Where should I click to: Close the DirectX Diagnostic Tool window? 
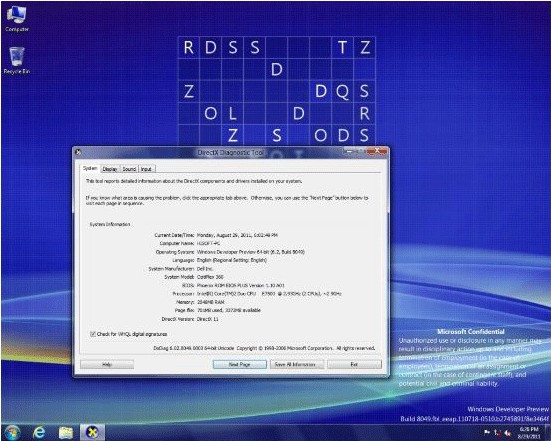pyautogui.click(x=377, y=151)
